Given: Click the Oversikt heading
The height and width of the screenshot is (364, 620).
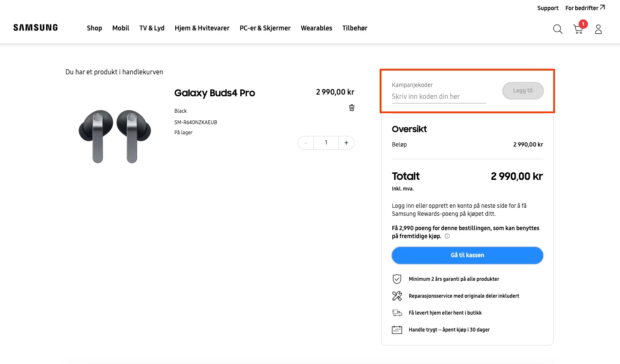Looking at the screenshot, I should [409, 129].
